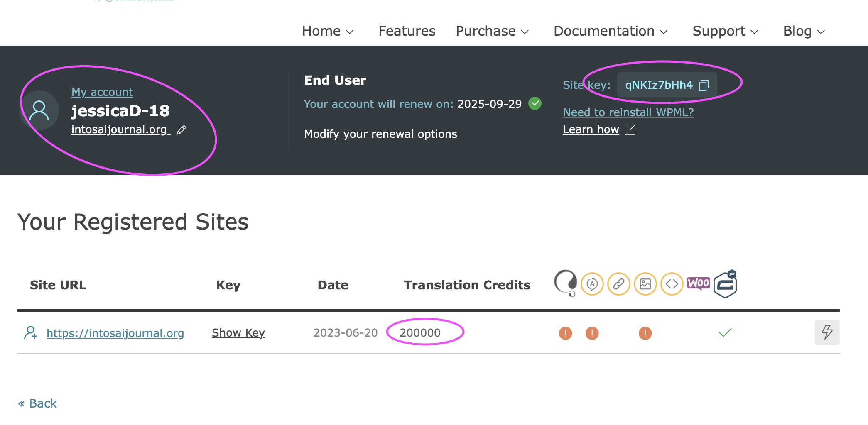Go to the Features page
868x425 pixels.
(x=407, y=31)
